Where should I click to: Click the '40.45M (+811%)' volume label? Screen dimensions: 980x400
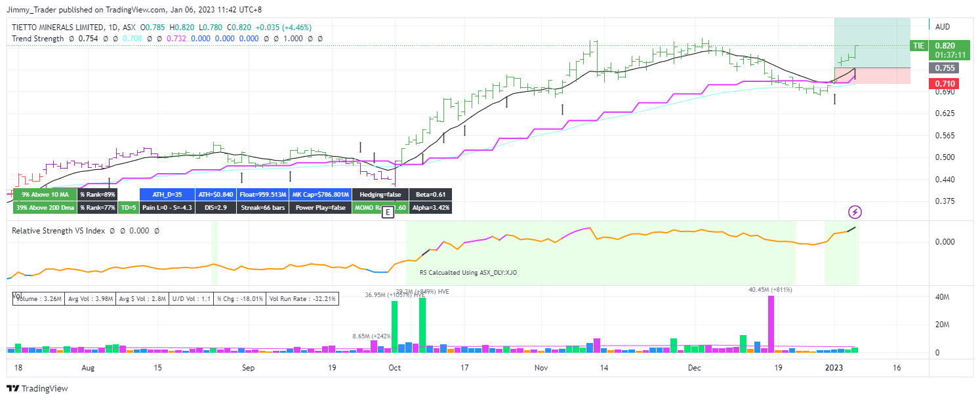point(770,289)
